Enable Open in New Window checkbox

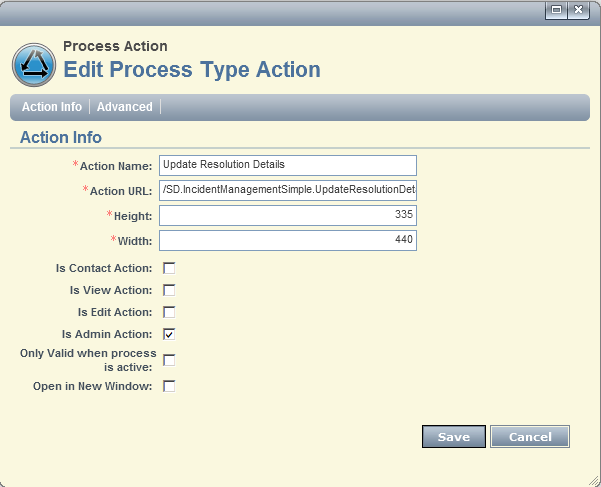click(169, 386)
